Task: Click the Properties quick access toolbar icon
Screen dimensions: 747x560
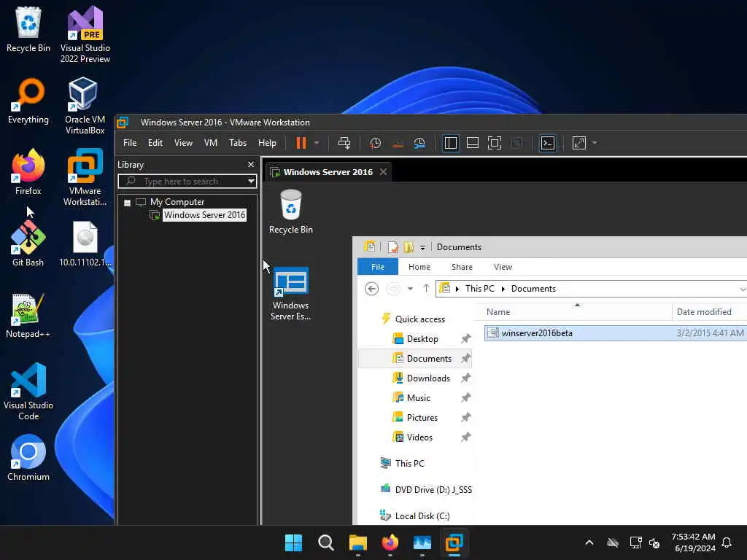Action: pos(392,246)
